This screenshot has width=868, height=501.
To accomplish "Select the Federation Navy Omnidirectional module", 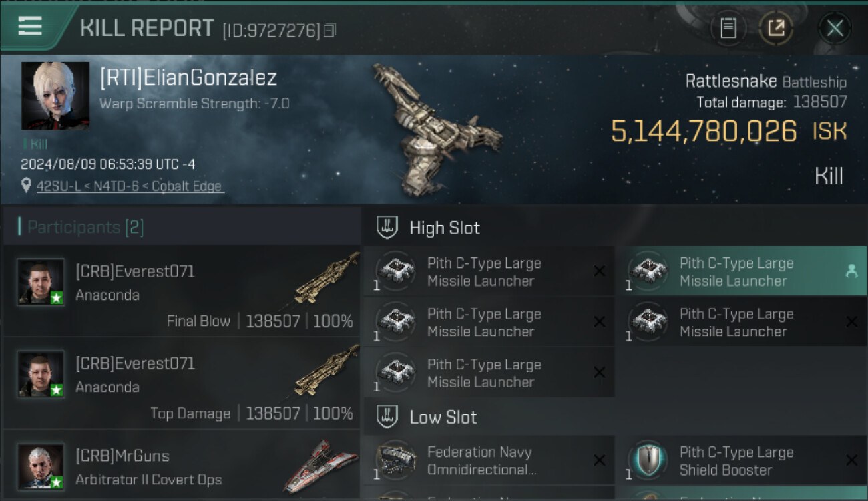I will coord(481,461).
